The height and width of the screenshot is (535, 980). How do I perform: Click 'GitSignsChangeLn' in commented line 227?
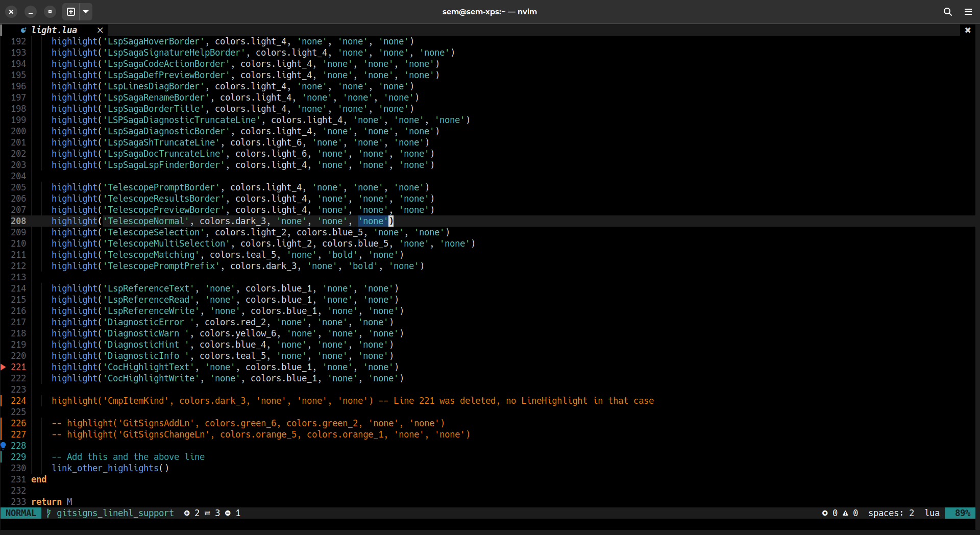164,434
